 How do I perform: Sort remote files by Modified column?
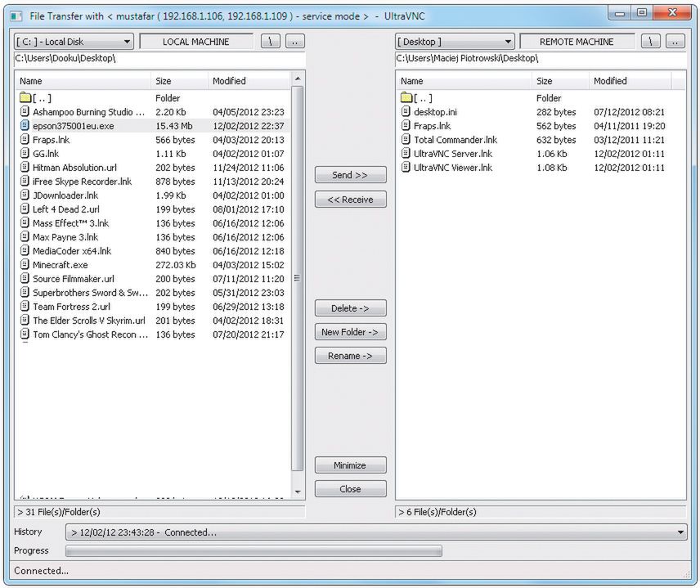630,81
